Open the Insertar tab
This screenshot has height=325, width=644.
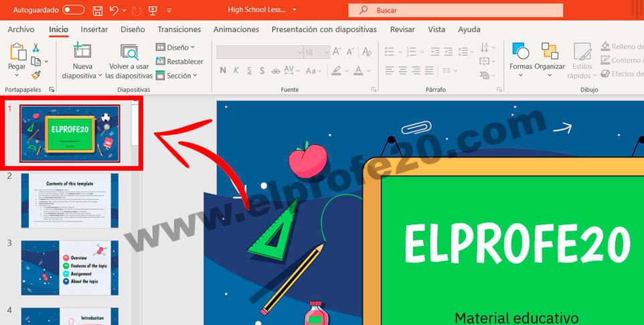[94, 29]
